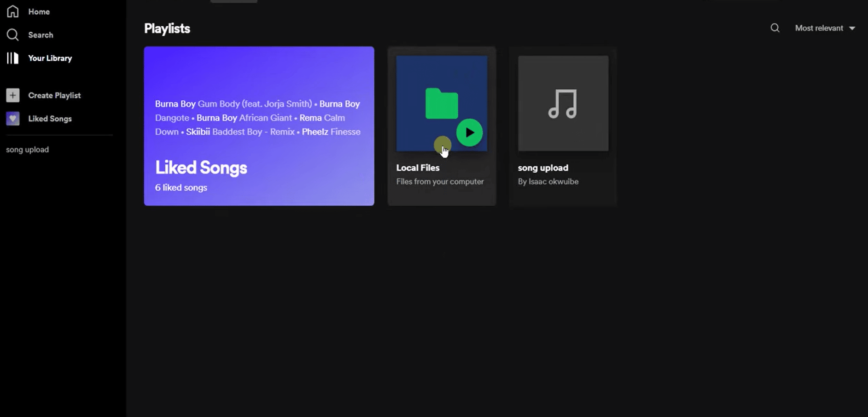Click the green folder icon on Local Files
This screenshot has width=868, height=417.
point(441,104)
